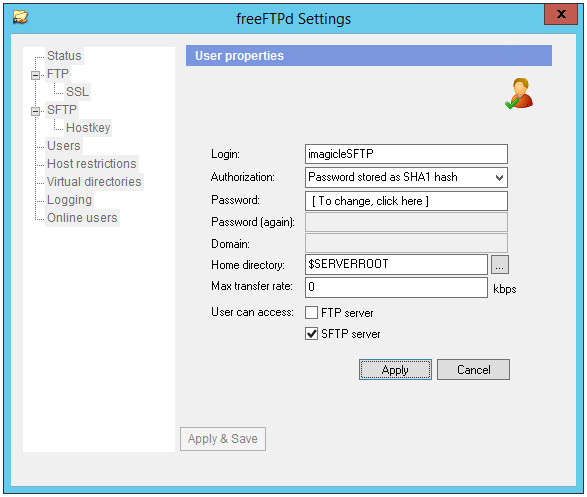
Task: Click the freeFTPd folder icon in title bar
Action: coord(20,17)
